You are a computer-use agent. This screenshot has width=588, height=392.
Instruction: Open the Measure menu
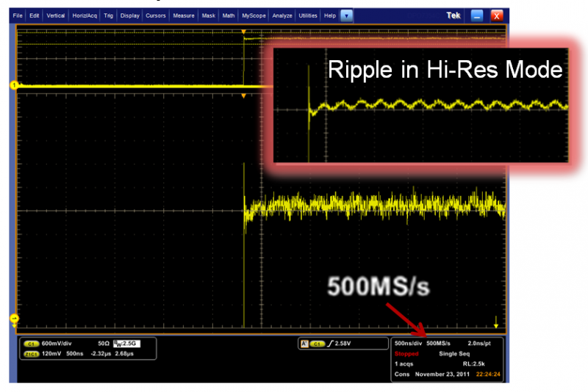tap(183, 15)
